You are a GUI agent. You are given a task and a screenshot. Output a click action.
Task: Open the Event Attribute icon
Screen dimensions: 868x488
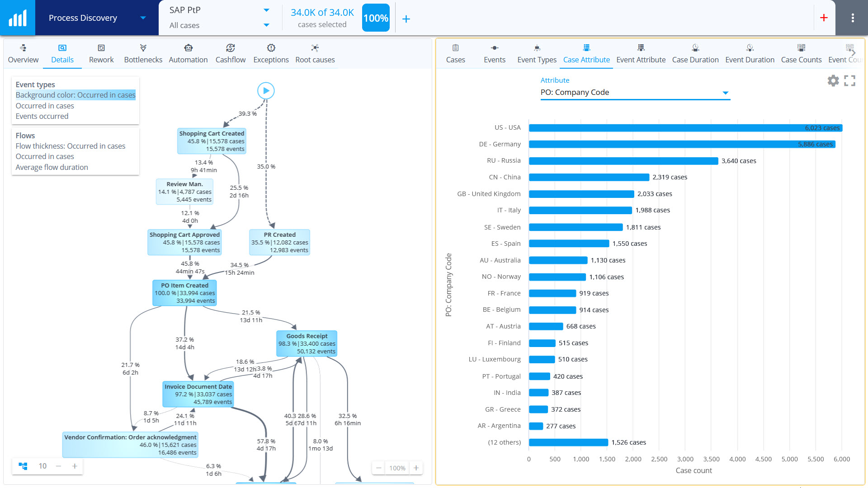(641, 47)
